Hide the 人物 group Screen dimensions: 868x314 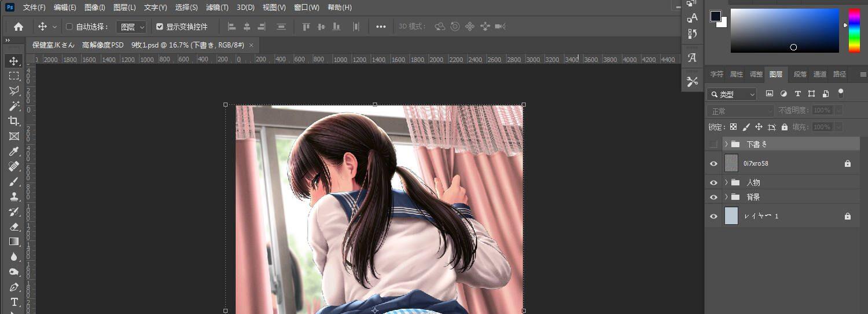tap(713, 182)
